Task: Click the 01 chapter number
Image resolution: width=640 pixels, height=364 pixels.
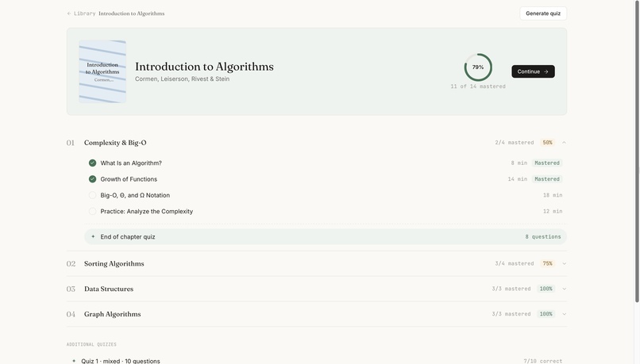Action: point(71,143)
